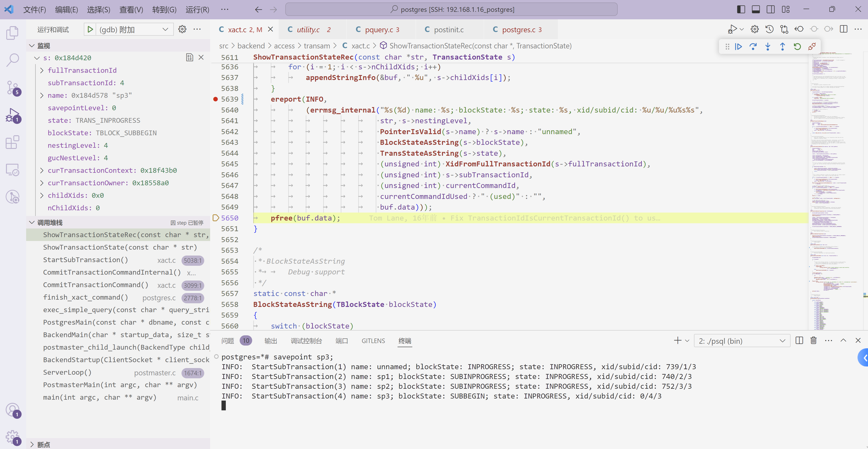Expand curTransactionOwner node

pos(42,183)
